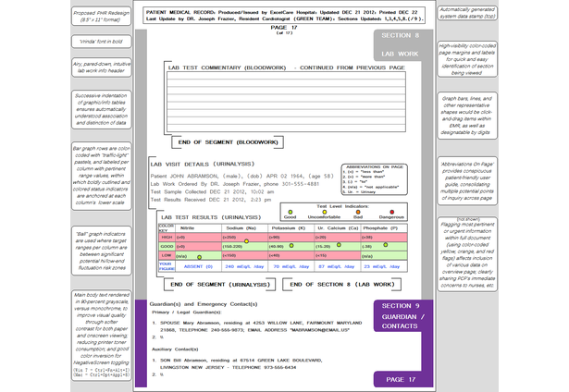This screenshot has height=392, width=569.
Task: Click the 'Test Level Indicators:' legend title
Action: [x=342, y=206]
